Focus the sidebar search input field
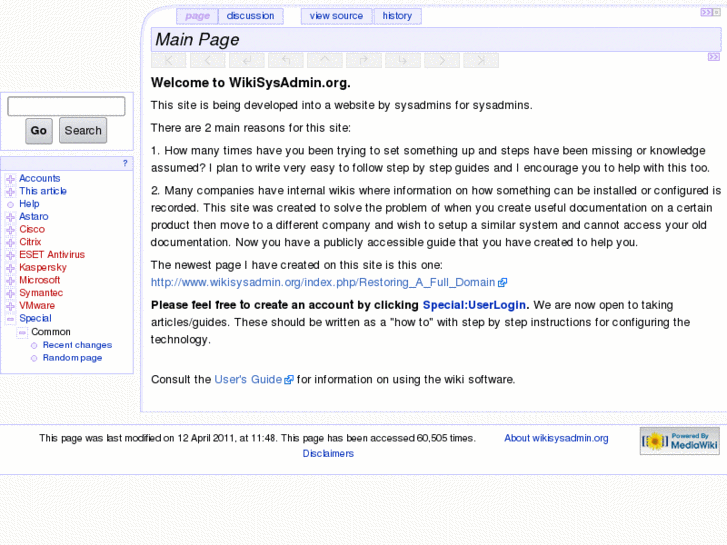This screenshot has width=727, height=545. click(x=66, y=106)
